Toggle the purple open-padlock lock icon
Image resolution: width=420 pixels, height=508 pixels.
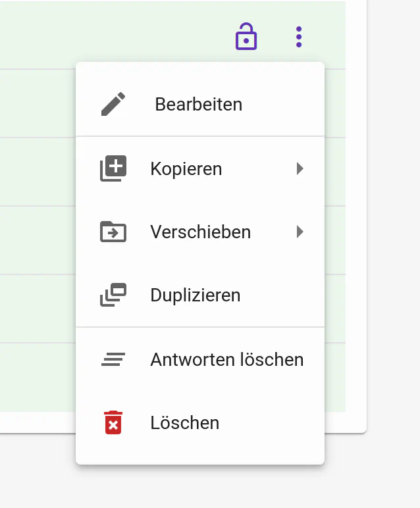(246, 37)
